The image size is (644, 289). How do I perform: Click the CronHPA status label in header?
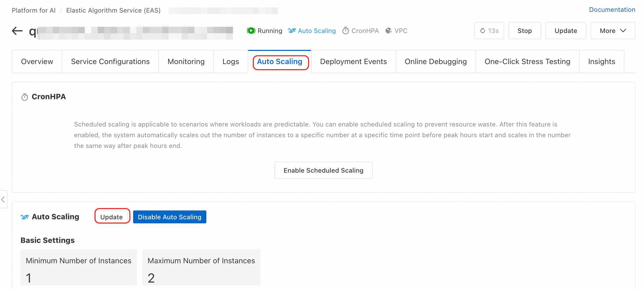pyautogui.click(x=365, y=31)
